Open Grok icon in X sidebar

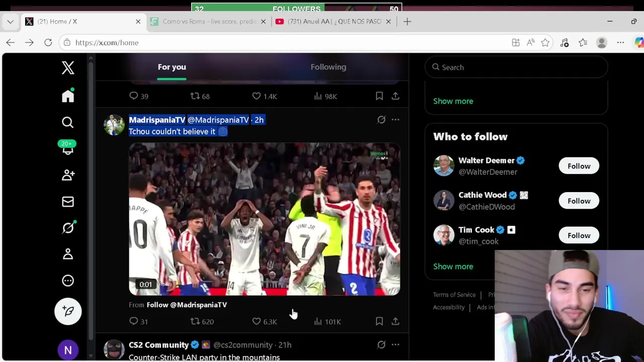(68, 228)
